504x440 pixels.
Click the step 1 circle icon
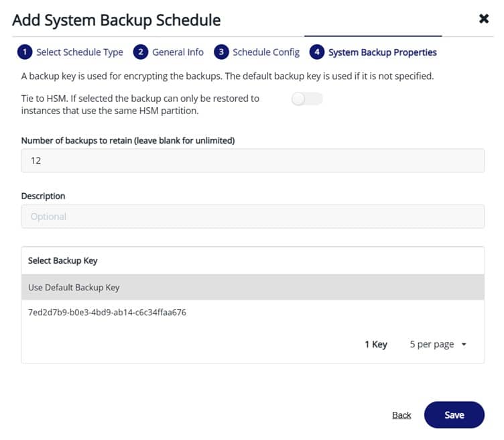click(x=24, y=52)
